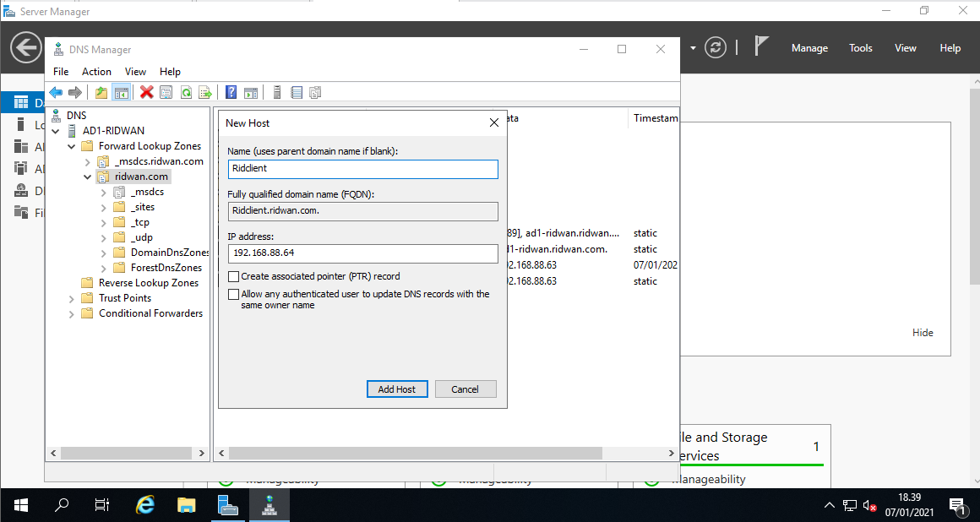
Task: Toggle the Forward navigation arrow icon
Action: pos(75,92)
